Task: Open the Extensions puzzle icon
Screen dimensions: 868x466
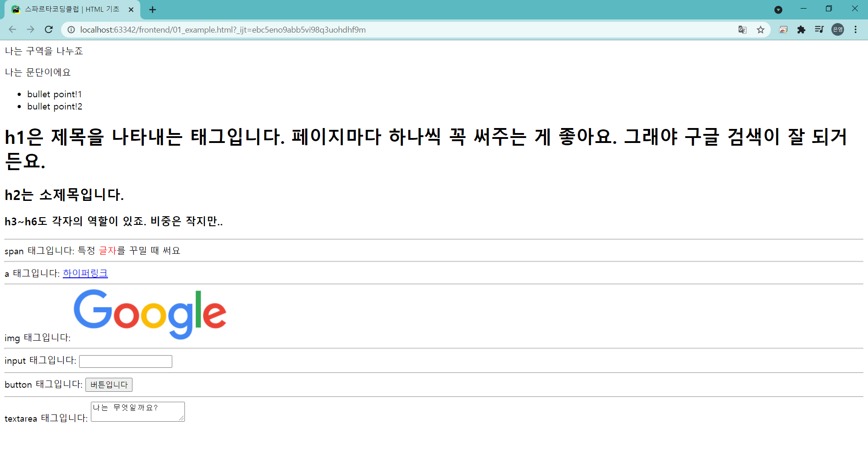Action: [801, 29]
